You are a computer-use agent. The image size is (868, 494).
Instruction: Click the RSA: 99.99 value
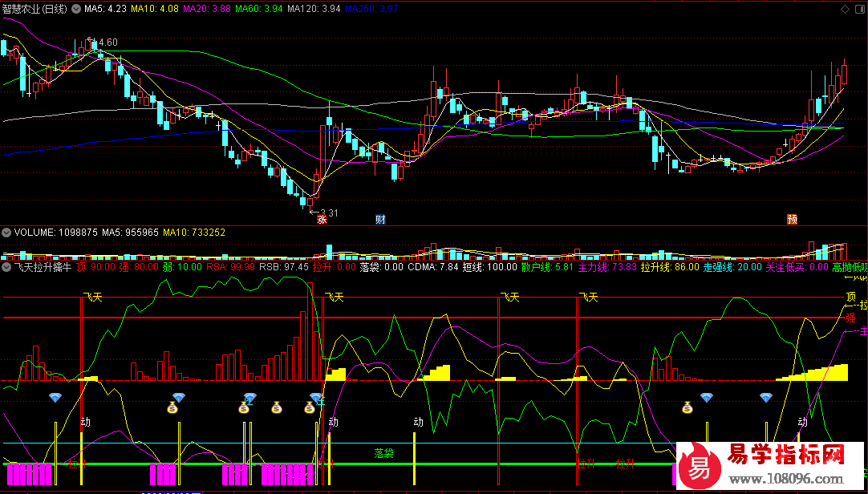230,268
